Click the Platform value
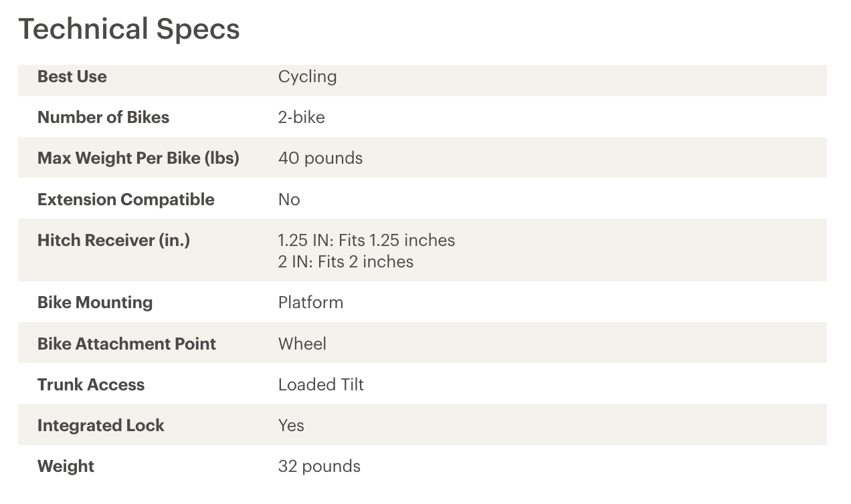This screenshot has height=504, width=851. pyautogui.click(x=310, y=303)
